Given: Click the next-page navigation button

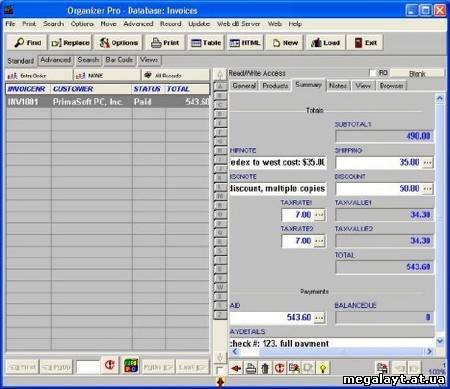Looking at the screenshot, I should tap(158, 367).
